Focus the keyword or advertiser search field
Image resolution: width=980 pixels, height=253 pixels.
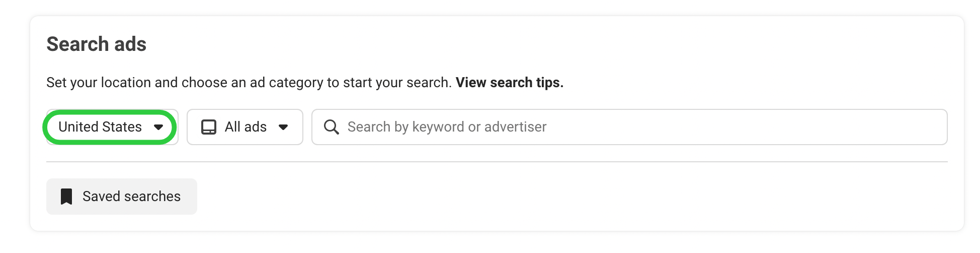click(629, 127)
